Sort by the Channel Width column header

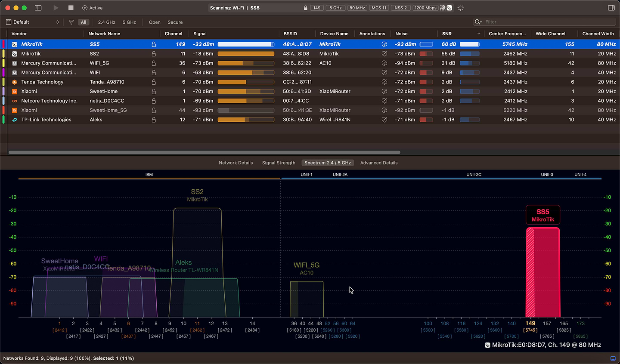pyautogui.click(x=598, y=34)
